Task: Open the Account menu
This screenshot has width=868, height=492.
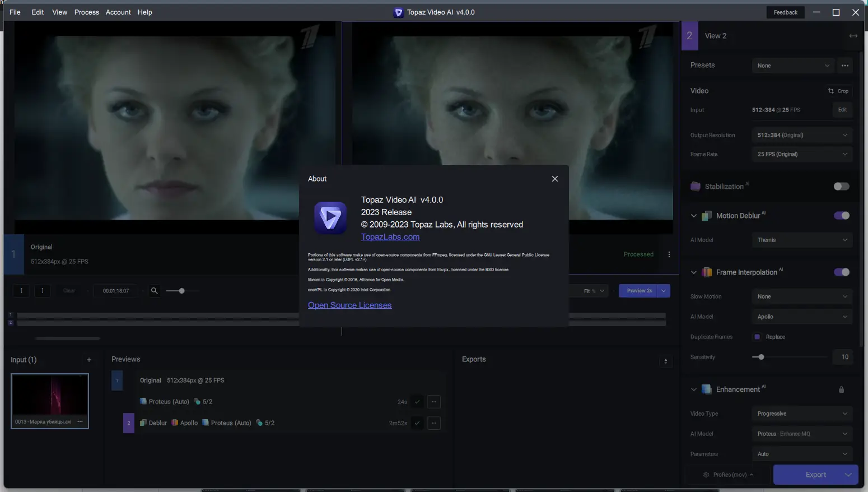Action: pyautogui.click(x=118, y=12)
